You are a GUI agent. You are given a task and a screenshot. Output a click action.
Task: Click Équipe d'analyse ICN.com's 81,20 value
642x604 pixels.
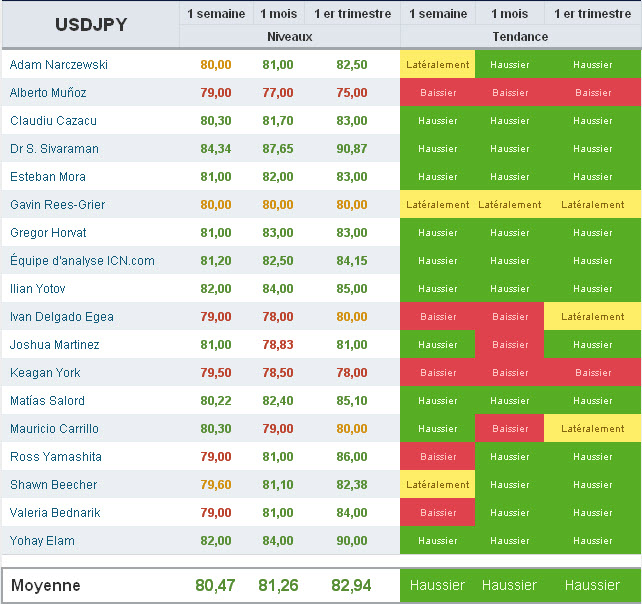tap(216, 261)
